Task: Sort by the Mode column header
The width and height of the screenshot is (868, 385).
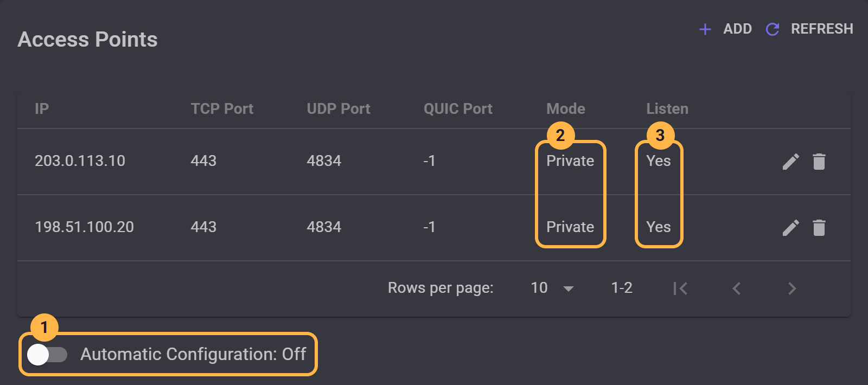Action: pos(566,108)
